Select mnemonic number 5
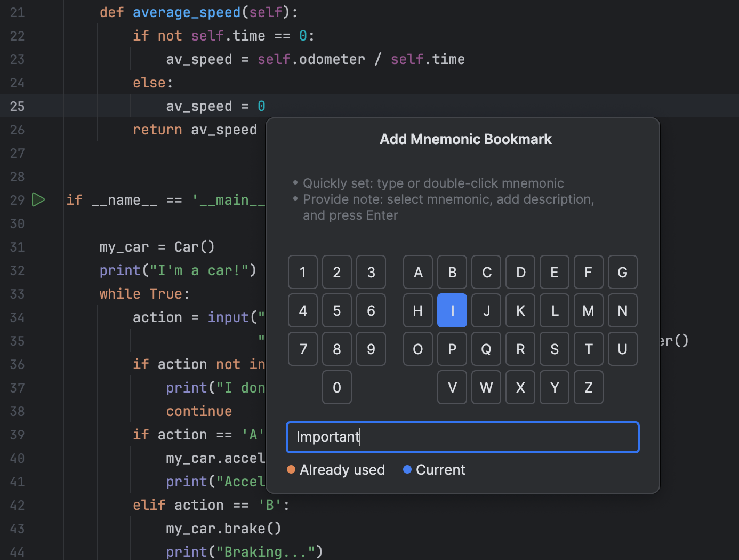Viewport: 739px width, 560px height. 336,310
